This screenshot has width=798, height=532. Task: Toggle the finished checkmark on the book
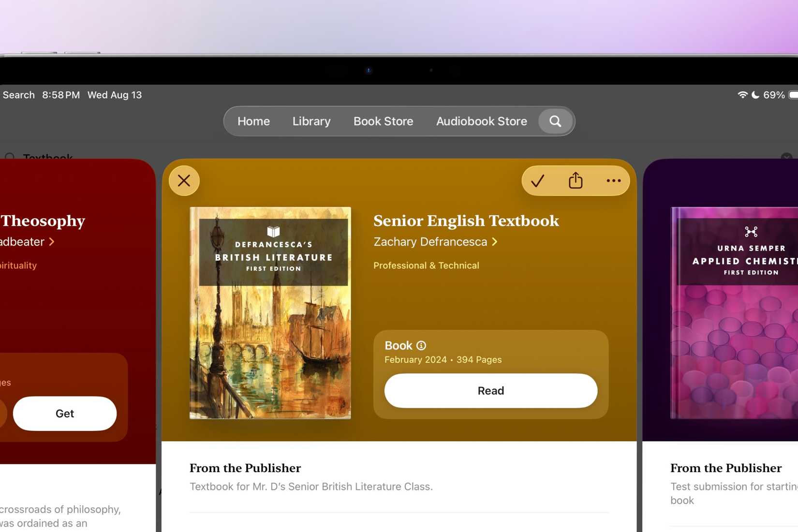(x=537, y=180)
